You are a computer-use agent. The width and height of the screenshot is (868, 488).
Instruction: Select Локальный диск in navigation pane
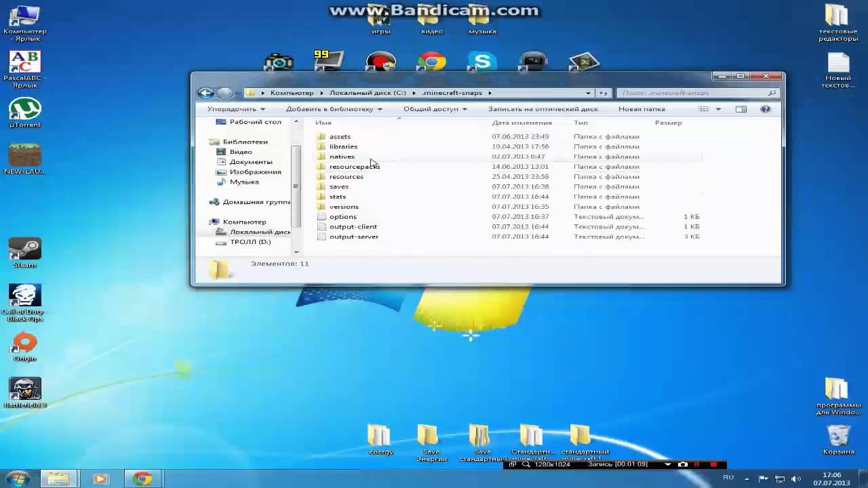(x=254, y=232)
